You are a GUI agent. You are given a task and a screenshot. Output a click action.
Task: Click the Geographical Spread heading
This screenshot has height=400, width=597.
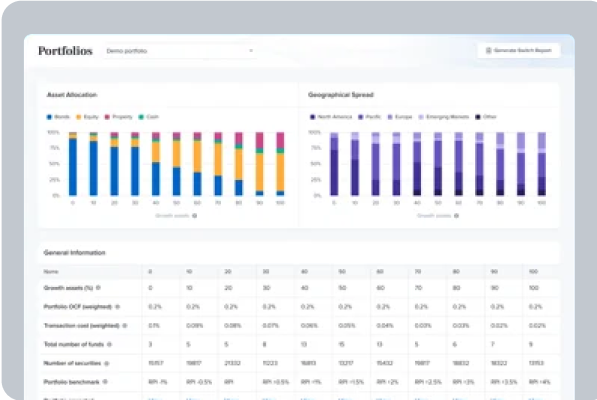341,95
